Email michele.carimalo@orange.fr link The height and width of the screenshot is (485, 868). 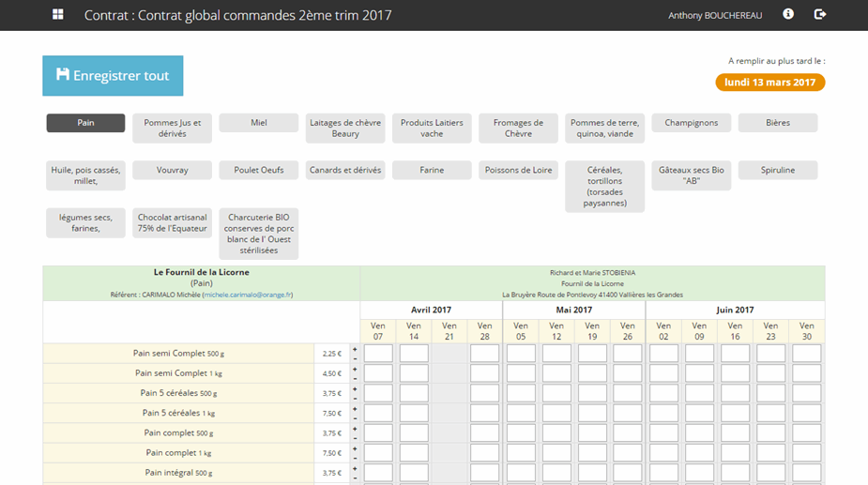pyautogui.click(x=248, y=295)
